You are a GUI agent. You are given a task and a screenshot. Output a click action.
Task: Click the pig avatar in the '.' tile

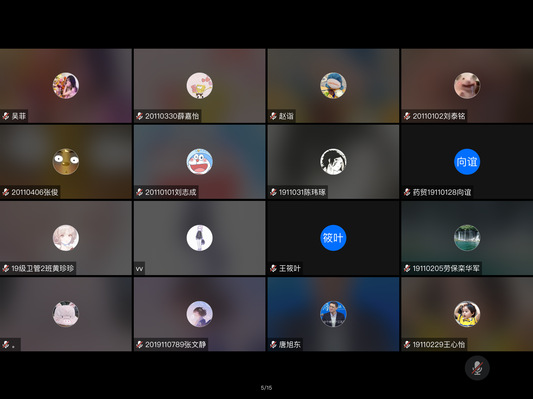(66, 314)
